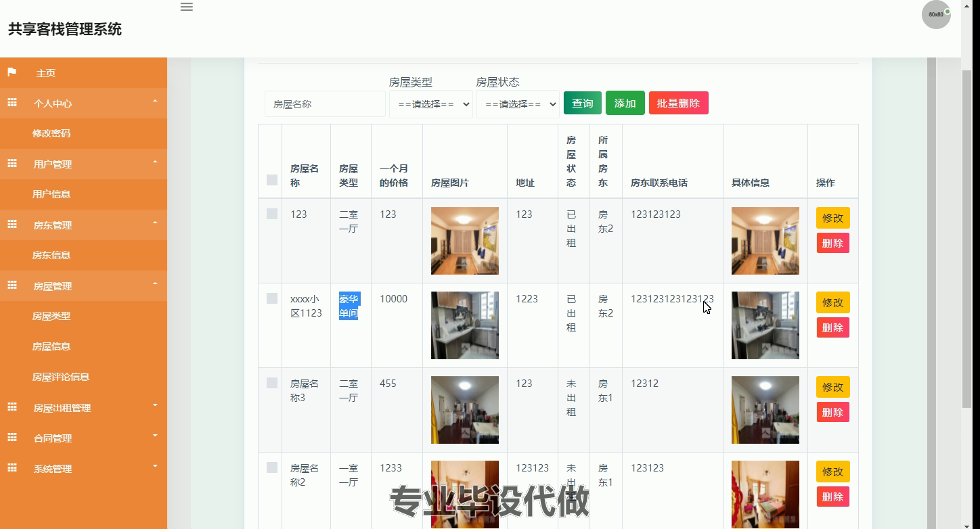The image size is (980, 529).
Task: Click the flag icon beside 主页
Action: pos(12,72)
